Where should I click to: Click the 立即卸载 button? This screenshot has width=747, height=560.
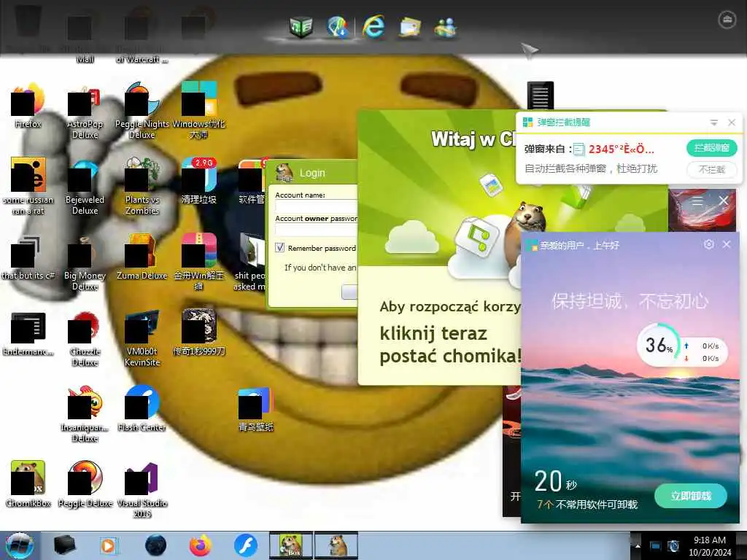pyautogui.click(x=691, y=496)
